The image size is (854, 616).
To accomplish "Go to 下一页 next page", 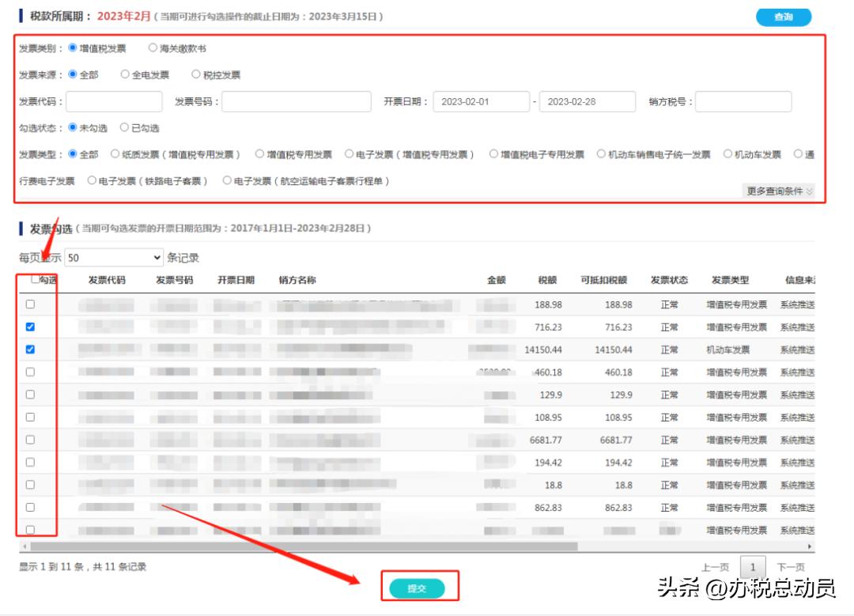I will 792,566.
